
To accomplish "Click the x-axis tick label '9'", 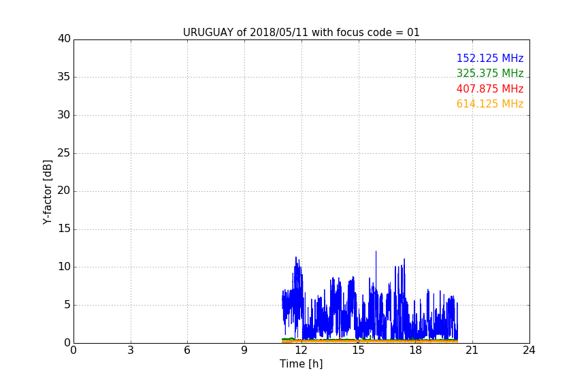I will click(x=244, y=350).
